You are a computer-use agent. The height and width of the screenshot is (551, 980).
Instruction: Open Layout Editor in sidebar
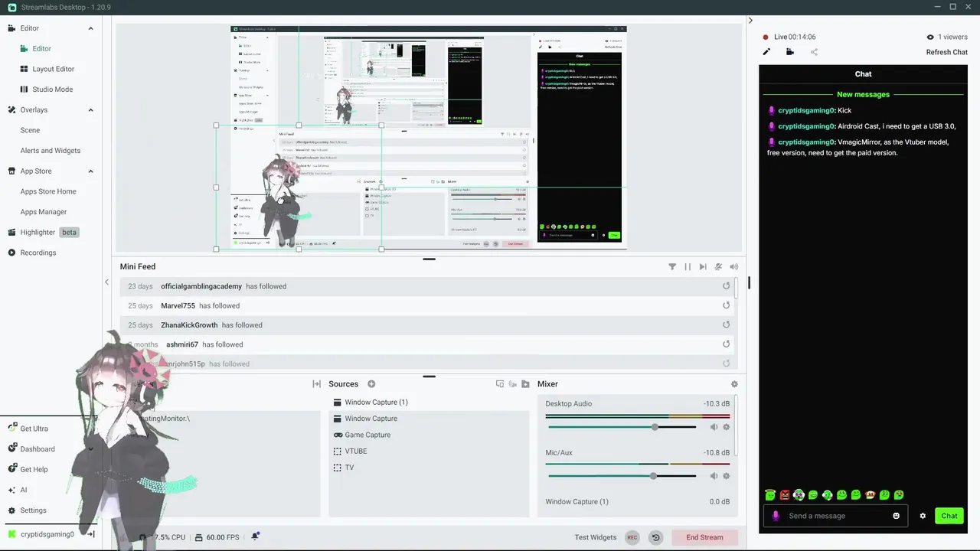tap(53, 69)
